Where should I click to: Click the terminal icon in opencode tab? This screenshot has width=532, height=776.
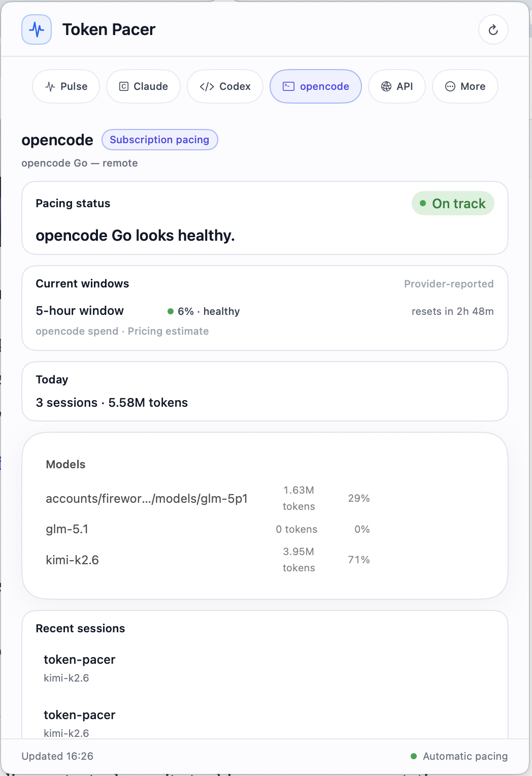(x=288, y=86)
